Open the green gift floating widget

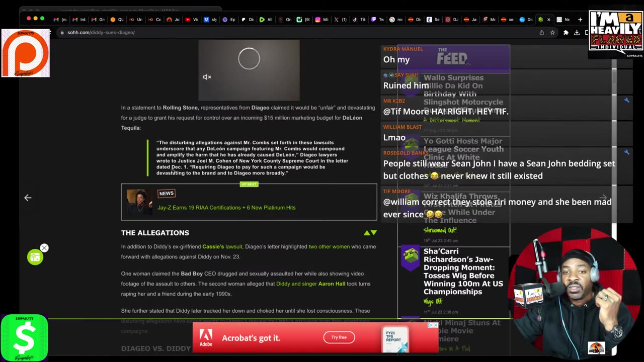click(x=35, y=257)
